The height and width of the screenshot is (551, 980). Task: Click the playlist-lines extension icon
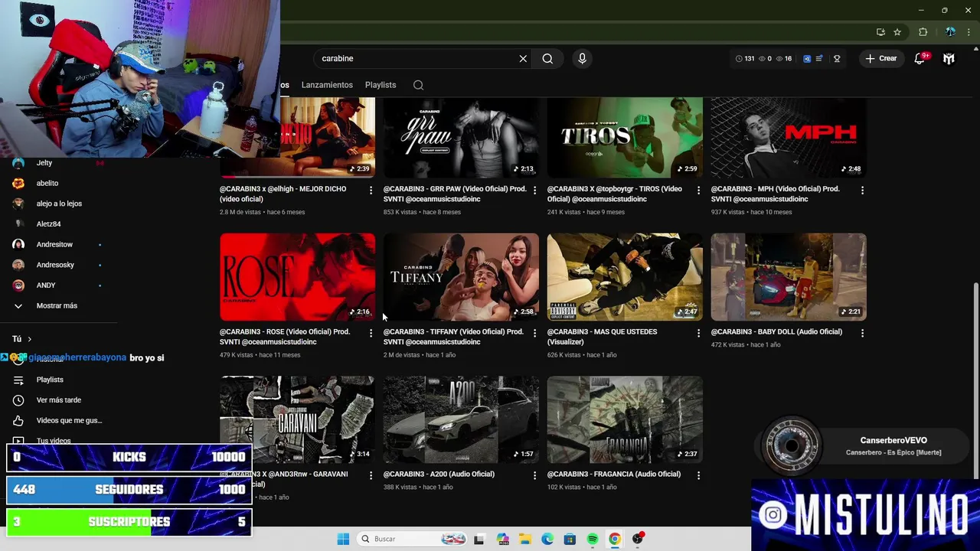[819, 58]
